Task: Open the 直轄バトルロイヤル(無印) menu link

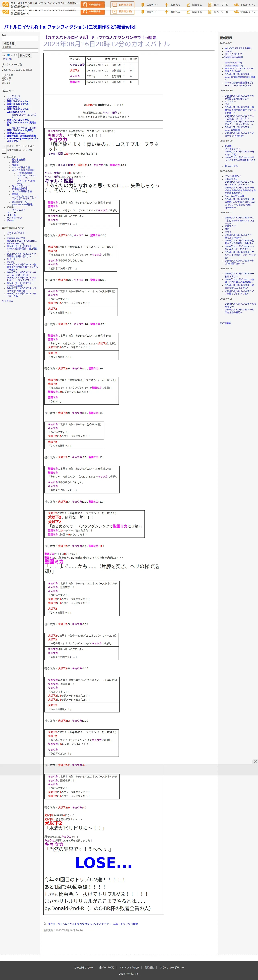Action: (20, 130)
